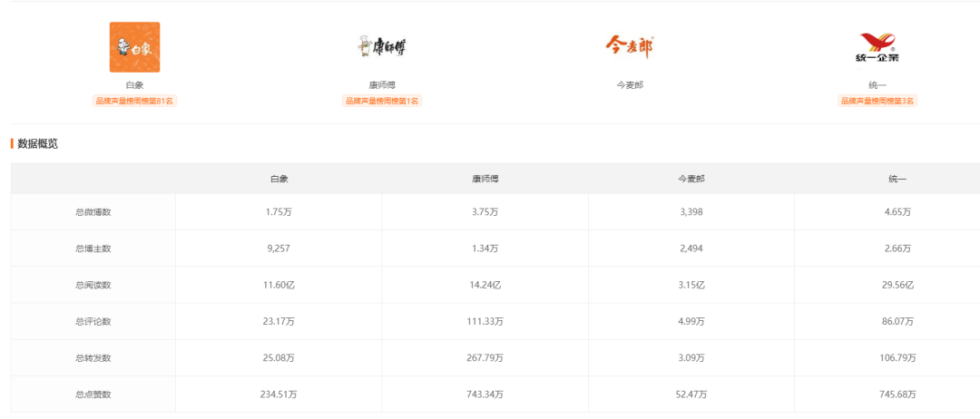Viewport: 980px width, 419px height.
Task: Select the 数据概览 section heading
Action: click(37, 143)
